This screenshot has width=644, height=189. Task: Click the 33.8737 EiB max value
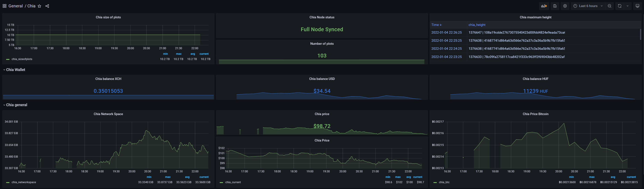[x=165, y=182]
